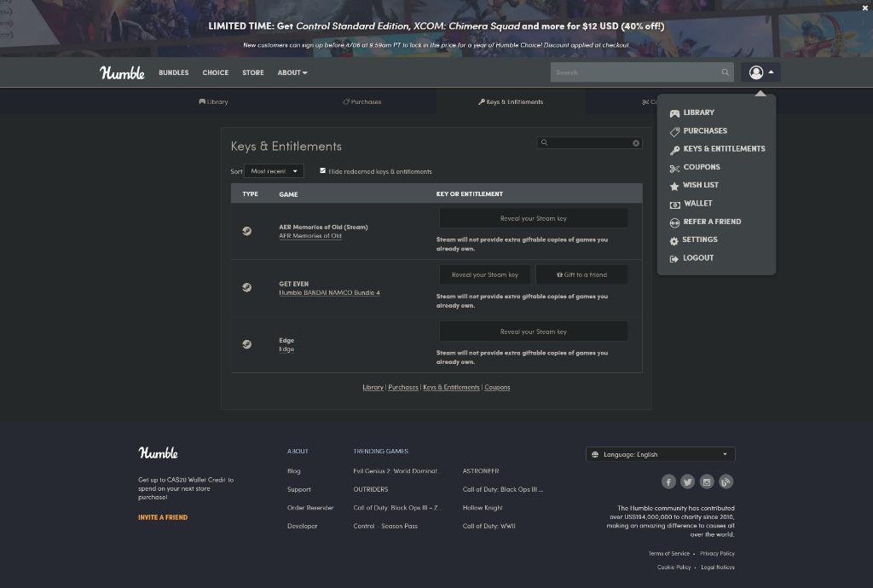Click the Purchases link below the keys table
Image resolution: width=873 pixels, height=588 pixels.
[403, 387]
